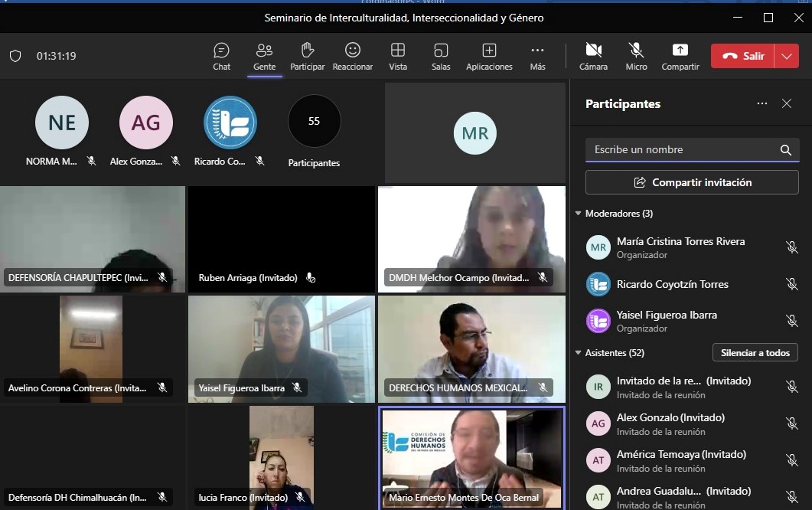Click Yaisel Figueroa Ibarra purple avatar
Image resolution: width=812 pixels, height=510 pixels.
598,321
